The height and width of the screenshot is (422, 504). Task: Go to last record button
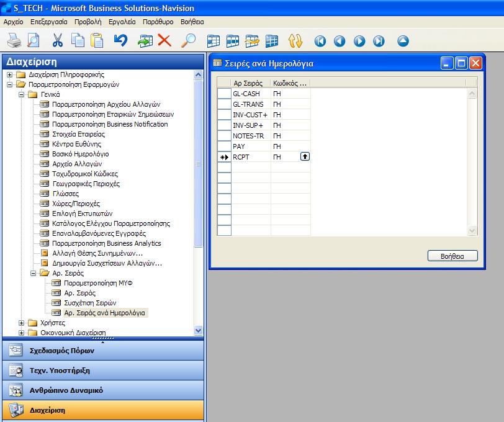pos(379,41)
